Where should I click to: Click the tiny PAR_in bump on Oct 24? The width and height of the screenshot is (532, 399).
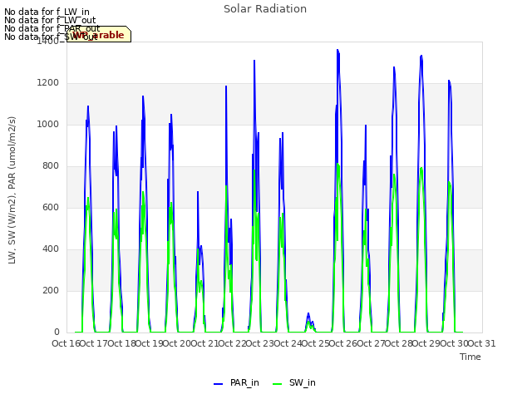coord(308,313)
